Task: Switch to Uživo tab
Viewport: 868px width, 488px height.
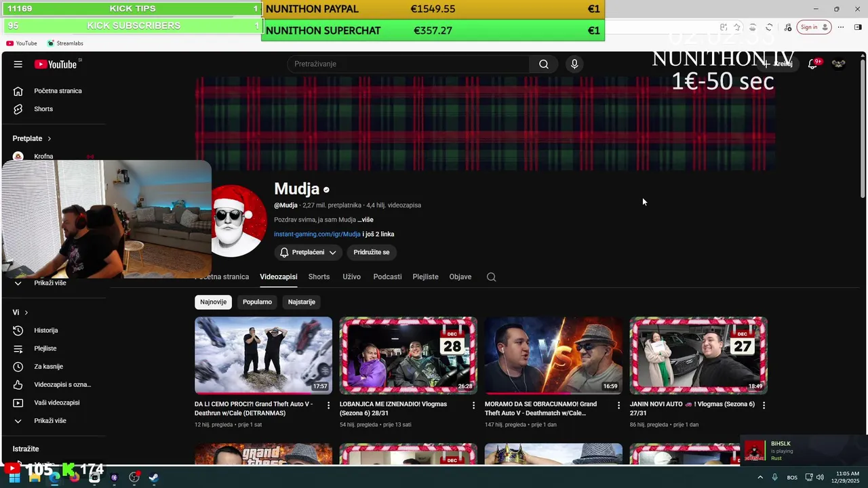Action: tap(351, 277)
